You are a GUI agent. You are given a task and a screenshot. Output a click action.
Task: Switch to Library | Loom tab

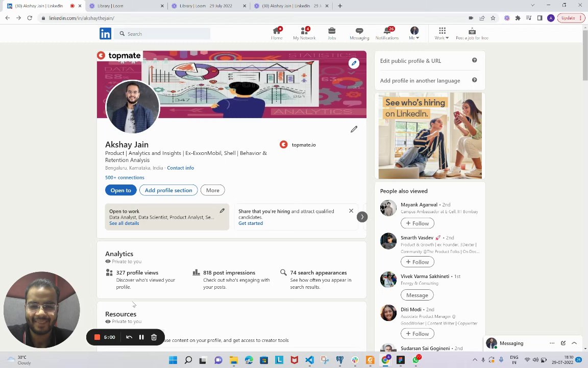(127, 6)
